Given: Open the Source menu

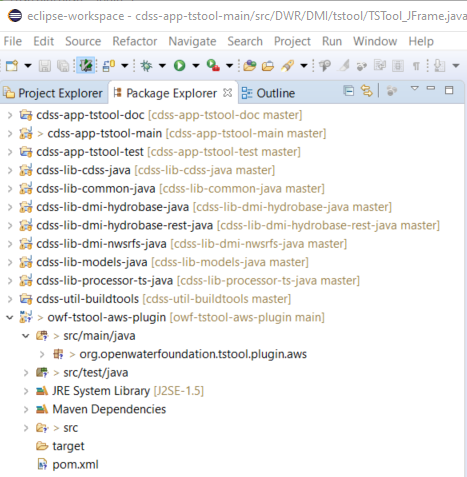Looking at the screenshot, I should click(83, 41).
